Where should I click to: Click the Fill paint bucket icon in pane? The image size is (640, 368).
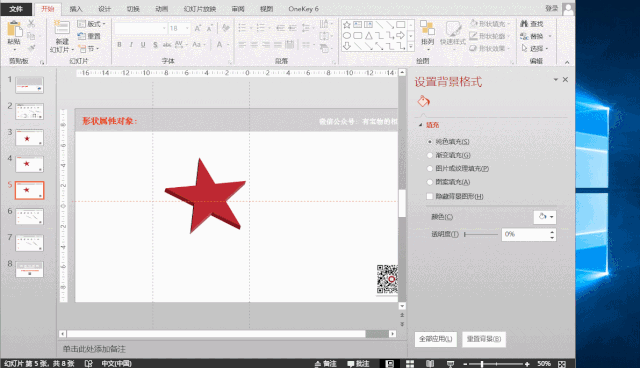point(423,101)
